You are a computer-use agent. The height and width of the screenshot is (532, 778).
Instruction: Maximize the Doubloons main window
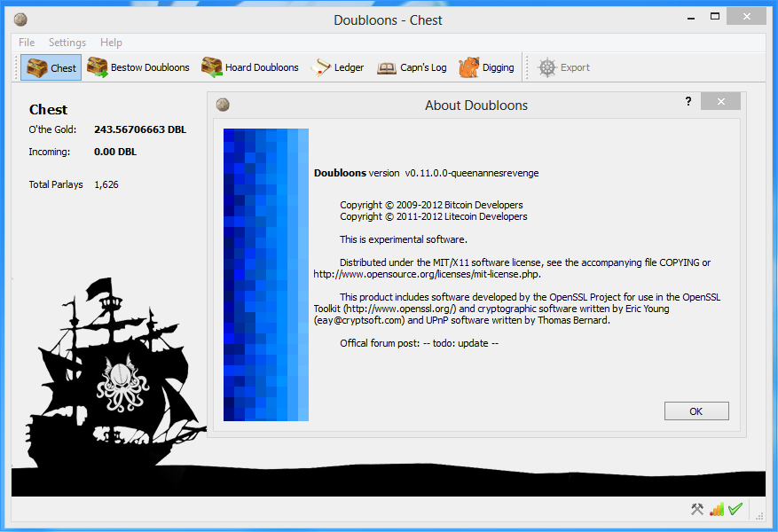tap(715, 16)
